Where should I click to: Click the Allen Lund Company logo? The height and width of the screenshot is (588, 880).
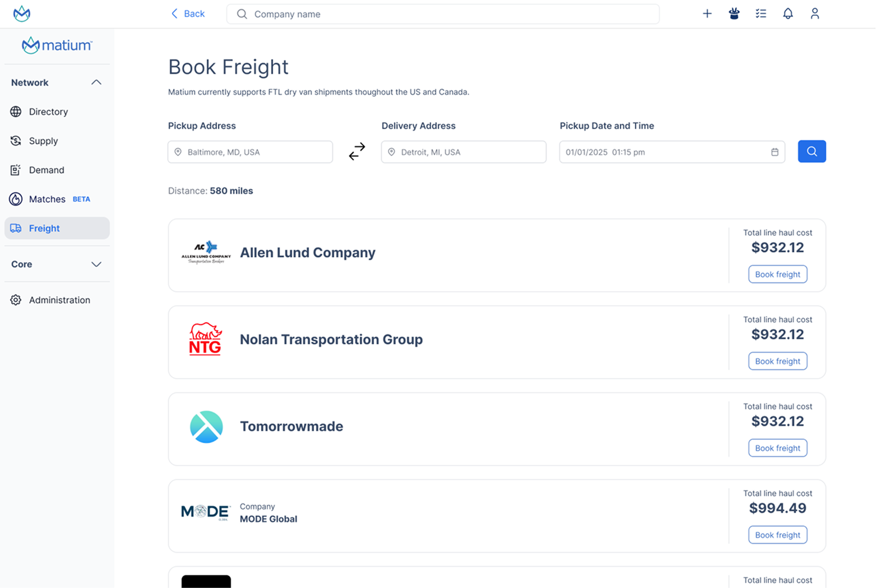point(206,252)
